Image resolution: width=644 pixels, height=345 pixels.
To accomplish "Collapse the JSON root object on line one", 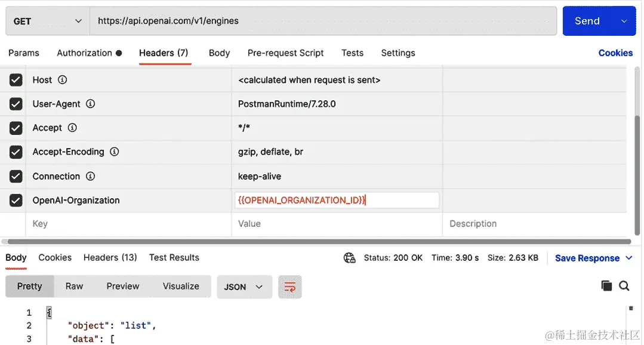I will (x=48, y=312).
